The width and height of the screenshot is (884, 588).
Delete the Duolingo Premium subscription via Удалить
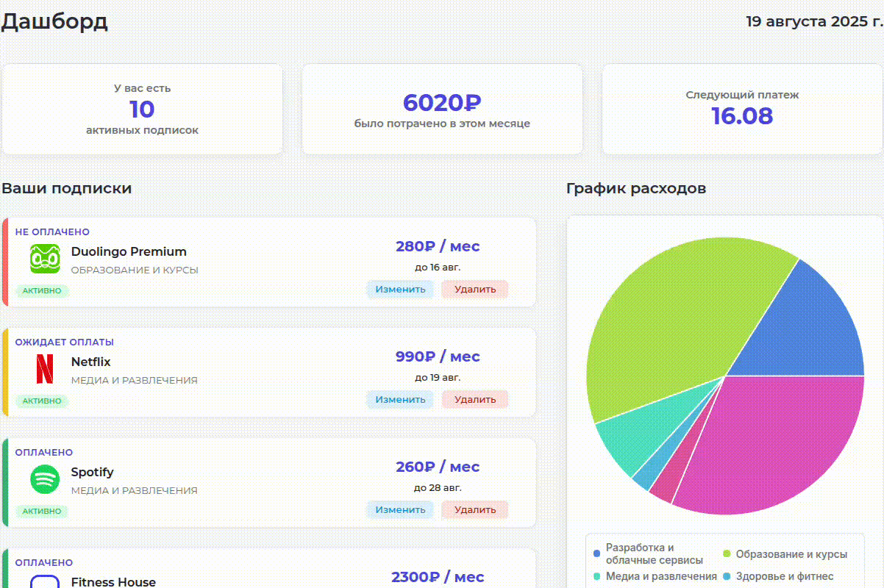tap(475, 289)
